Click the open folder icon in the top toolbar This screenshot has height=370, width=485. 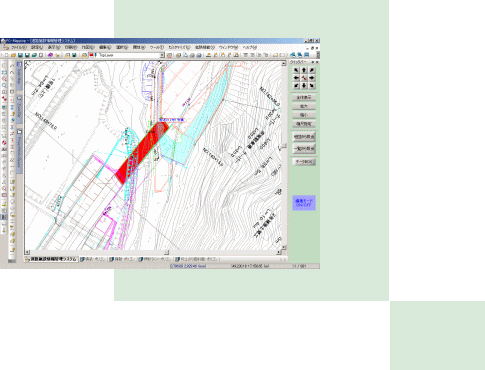[x=13, y=55]
